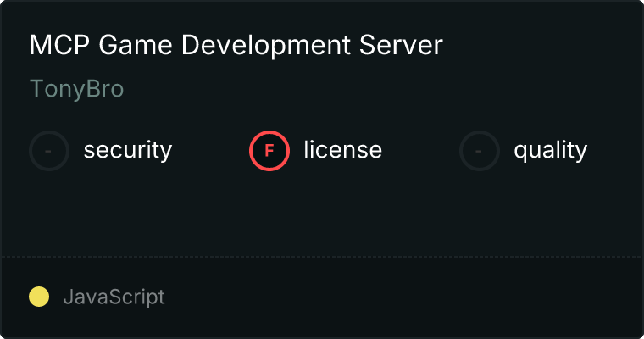The height and width of the screenshot is (339, 644).
Task: Click the quality score dash circle icon
Action: click(480, 151)
